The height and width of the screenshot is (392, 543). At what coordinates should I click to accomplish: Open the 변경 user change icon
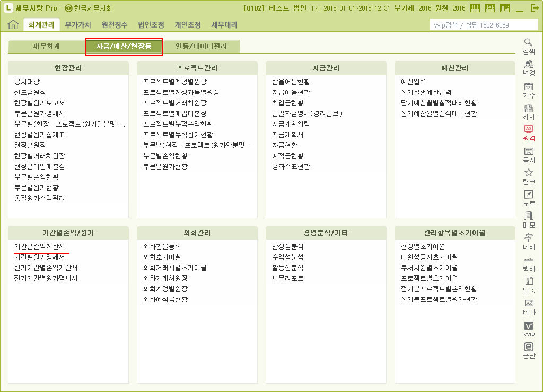coord(529,68)
